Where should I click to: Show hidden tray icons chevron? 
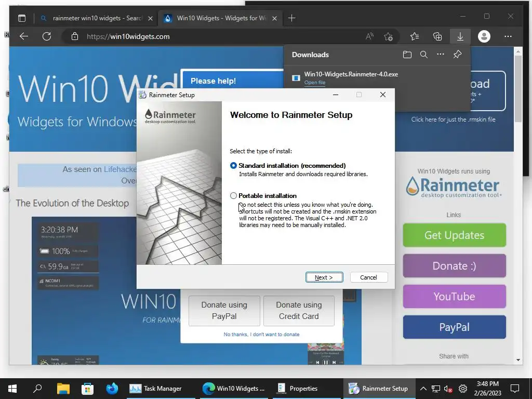(x=423, y=389)
